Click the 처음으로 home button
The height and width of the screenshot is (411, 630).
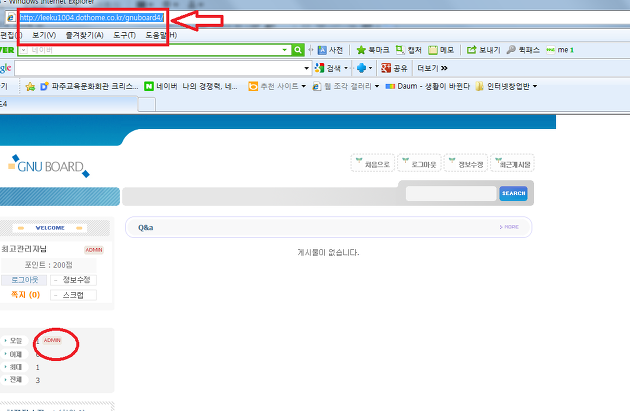pyautogui.click(x=372, y=163)
